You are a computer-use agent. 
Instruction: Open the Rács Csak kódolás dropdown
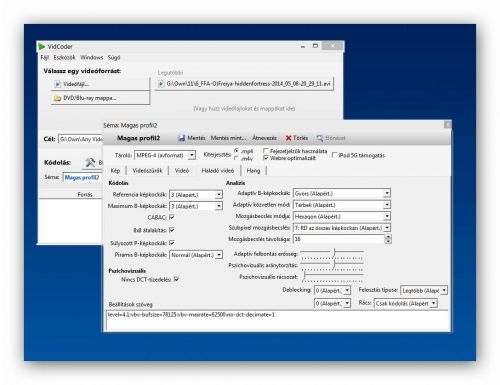405,303
